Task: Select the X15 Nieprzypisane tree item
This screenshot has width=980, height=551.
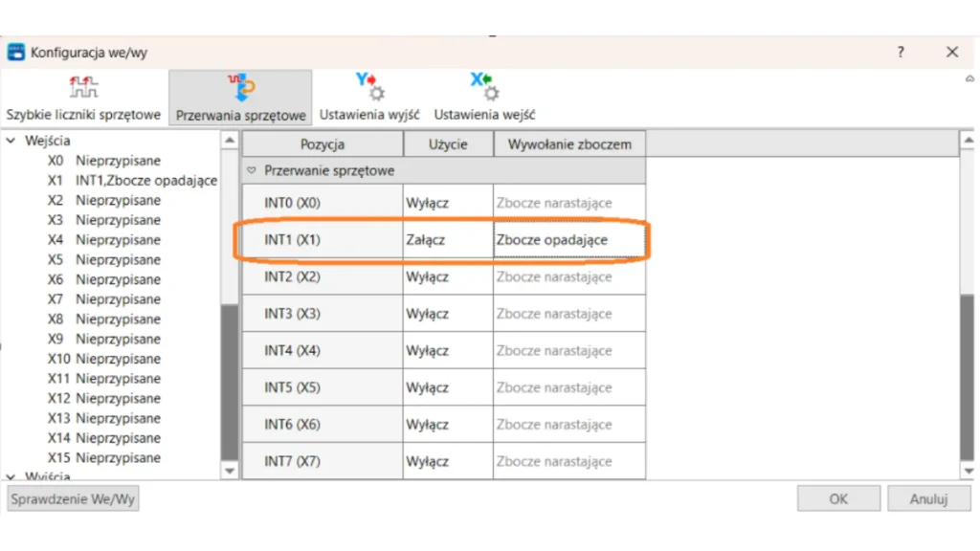Action: click(x=103, y=458)
